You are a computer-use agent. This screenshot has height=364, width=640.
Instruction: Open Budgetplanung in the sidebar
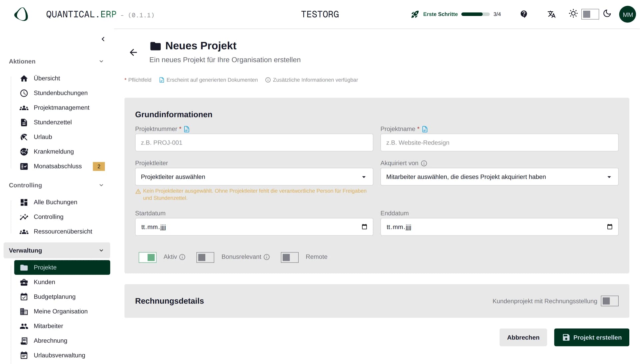point(62,297)
